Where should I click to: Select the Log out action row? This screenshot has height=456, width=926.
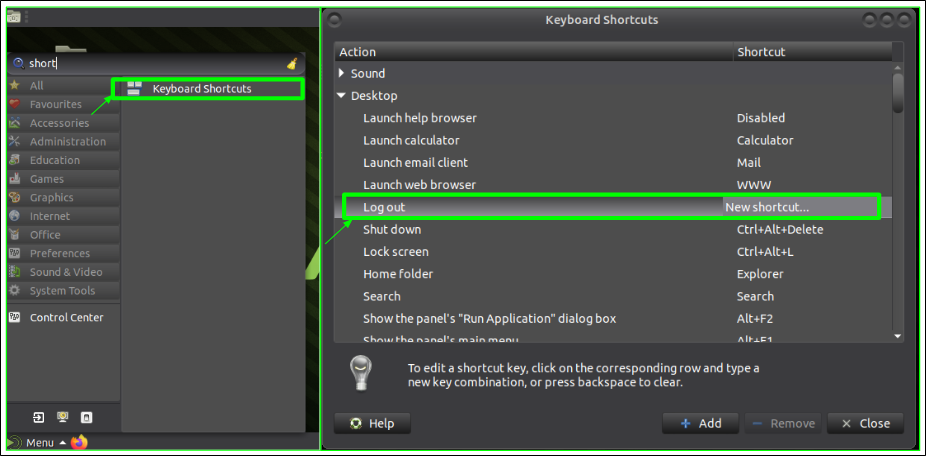point(613,207)
